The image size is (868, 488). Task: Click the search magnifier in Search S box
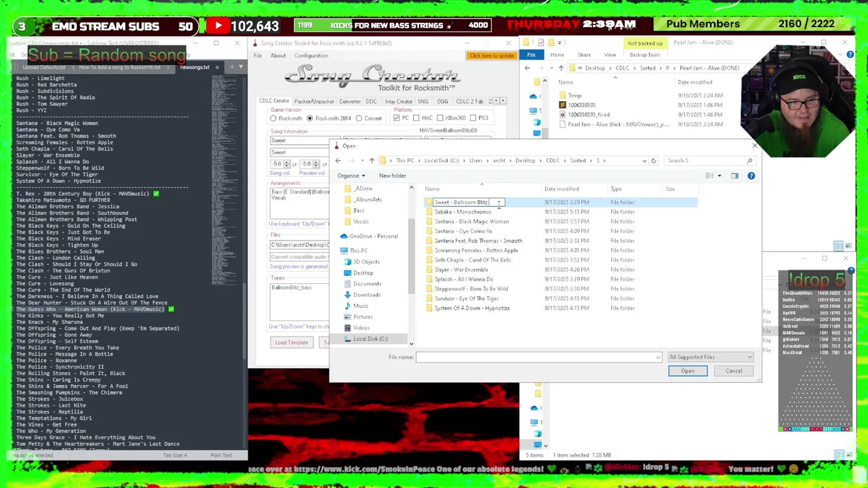pyautogui.click(x=749, y=161)
